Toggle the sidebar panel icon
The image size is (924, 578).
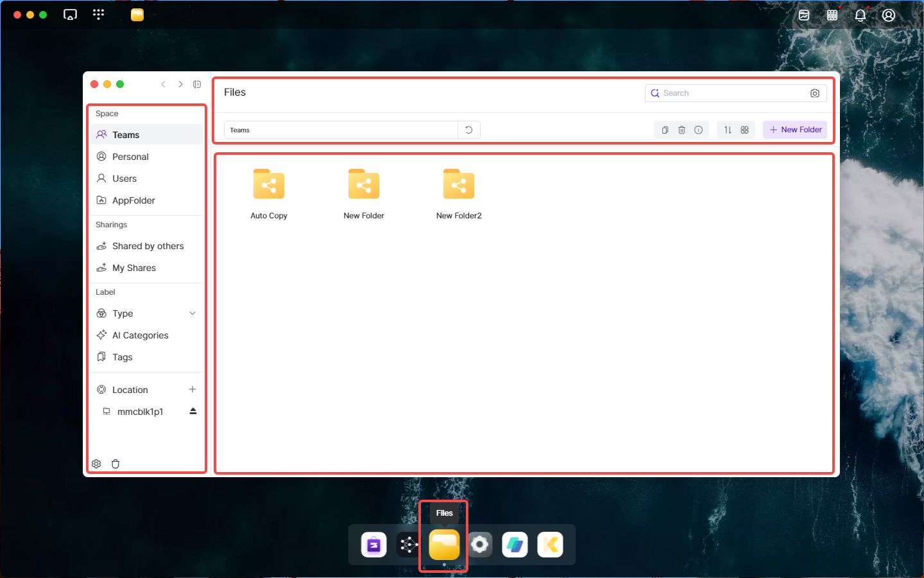197,84
